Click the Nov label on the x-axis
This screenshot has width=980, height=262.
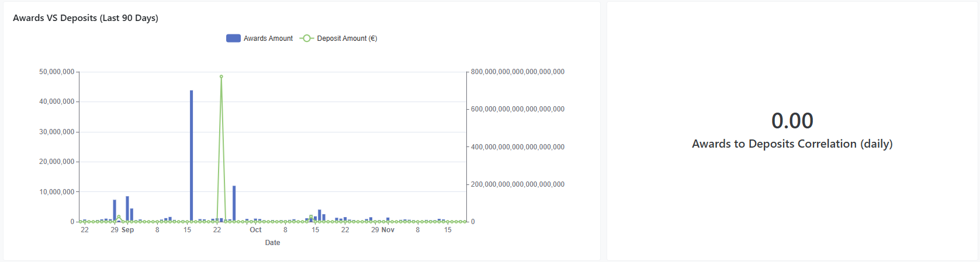[x=388, y=230]
